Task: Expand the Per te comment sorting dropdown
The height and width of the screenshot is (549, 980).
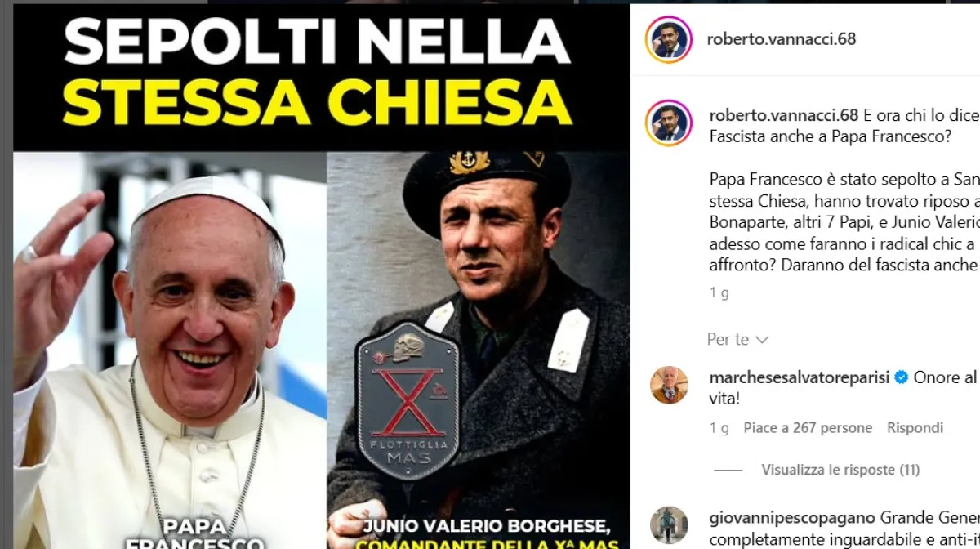Action: pyautogui.click(x=738, y=339)
